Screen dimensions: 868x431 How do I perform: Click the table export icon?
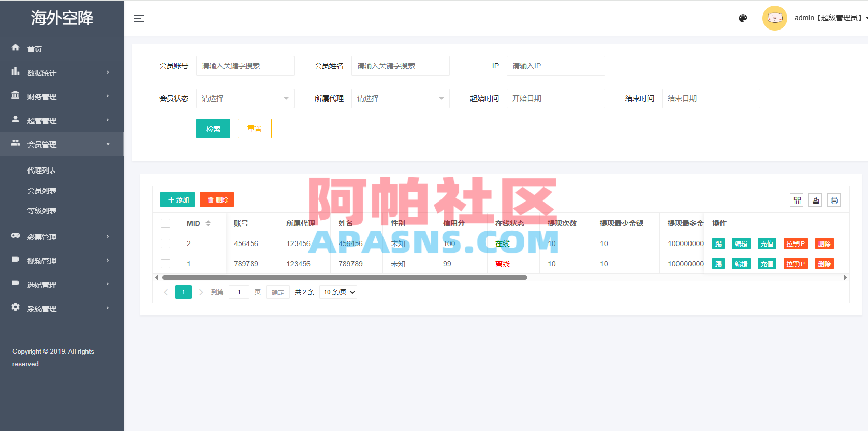pos(816,200)
